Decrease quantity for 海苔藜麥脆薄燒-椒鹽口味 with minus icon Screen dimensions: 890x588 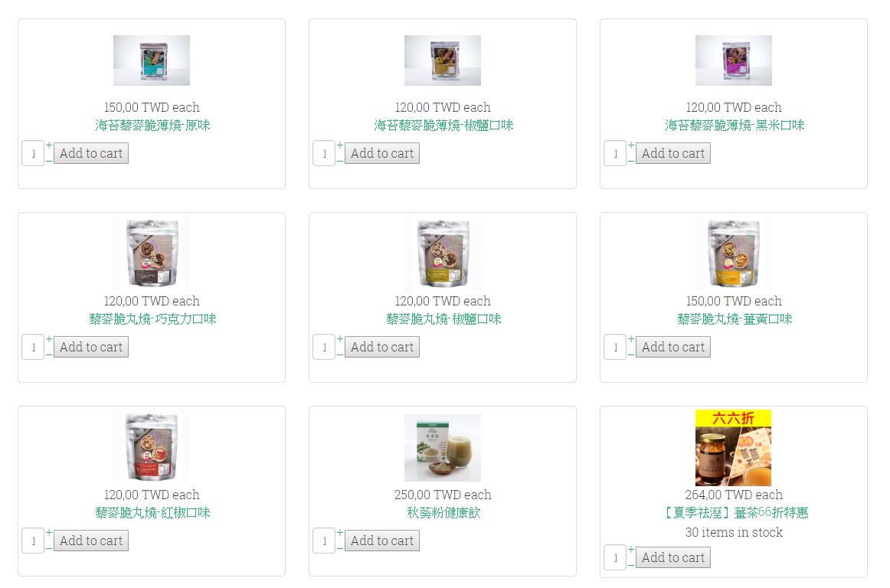point(340,162)
